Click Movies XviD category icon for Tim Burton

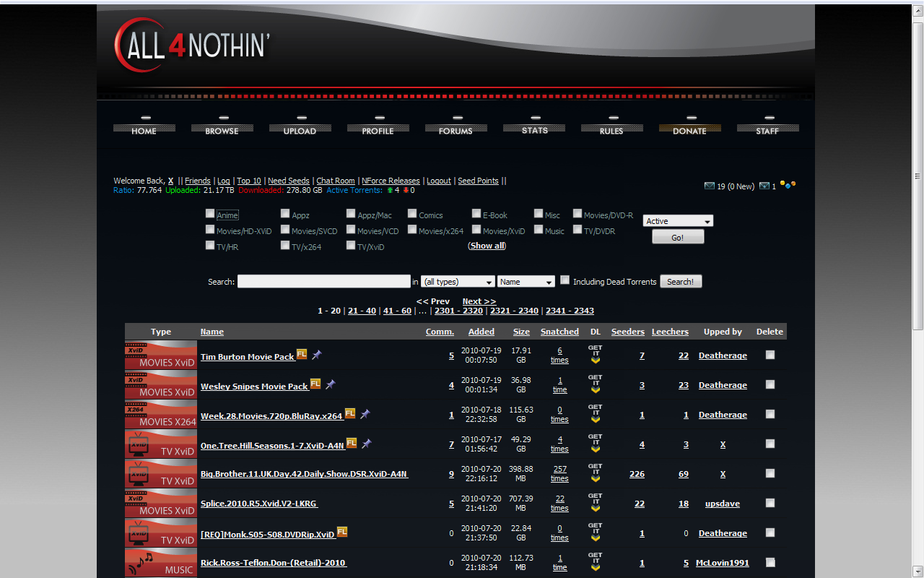[161, 355]
